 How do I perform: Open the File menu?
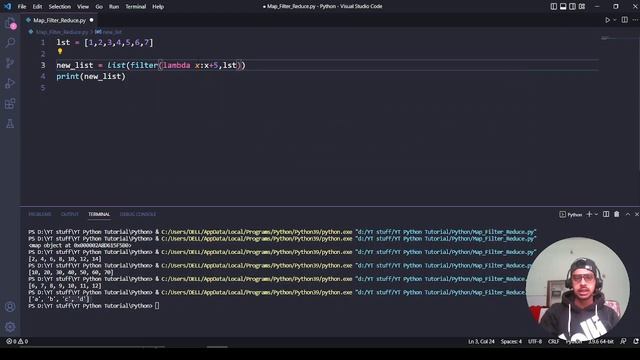[22, 7]
